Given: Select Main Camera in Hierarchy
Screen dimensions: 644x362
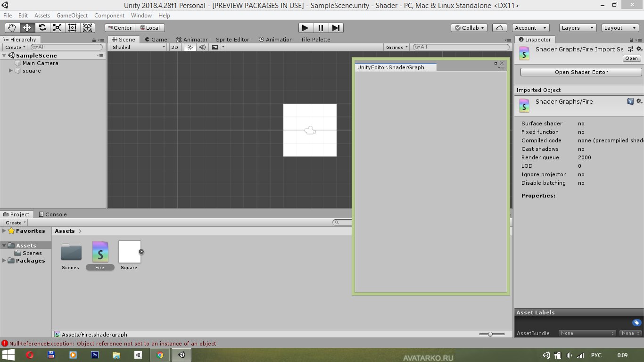Looking at the screenshot, I should pos(41,63).
